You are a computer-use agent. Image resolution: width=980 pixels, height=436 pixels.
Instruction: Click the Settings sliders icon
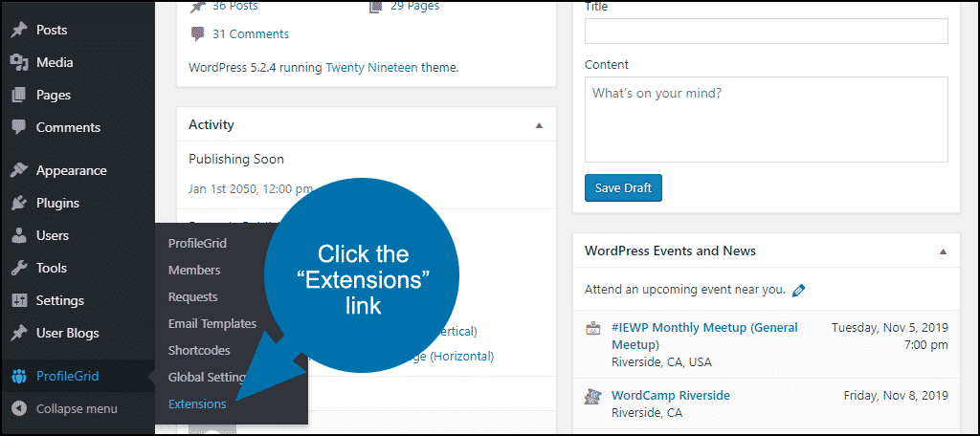point(19,300)
